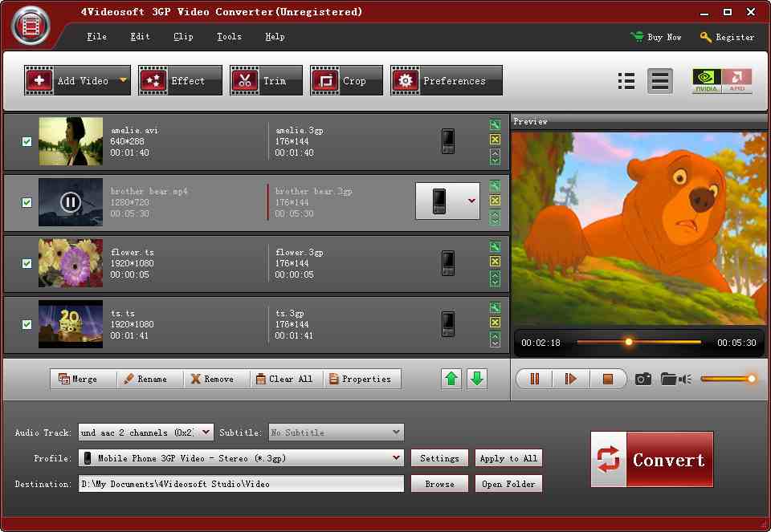Viewport: 771px width, 532px height.
Task: Open Preferences
Action: click(x=447, y=80)
